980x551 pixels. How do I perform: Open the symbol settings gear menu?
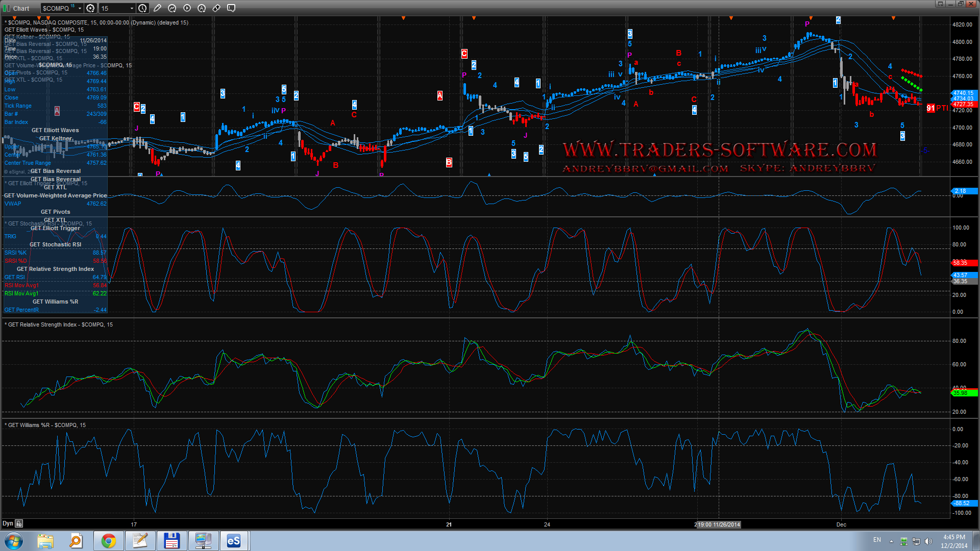(x=90, y=8)
